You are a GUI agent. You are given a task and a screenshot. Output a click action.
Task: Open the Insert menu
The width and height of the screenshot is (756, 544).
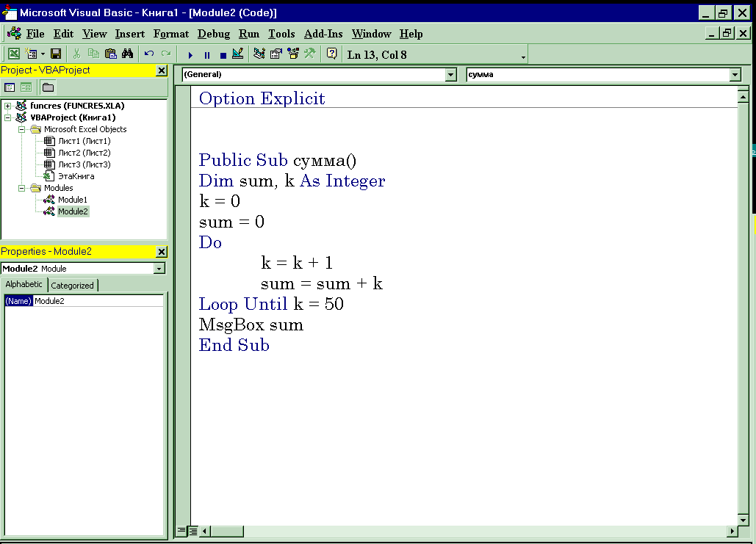click(130, 34)
